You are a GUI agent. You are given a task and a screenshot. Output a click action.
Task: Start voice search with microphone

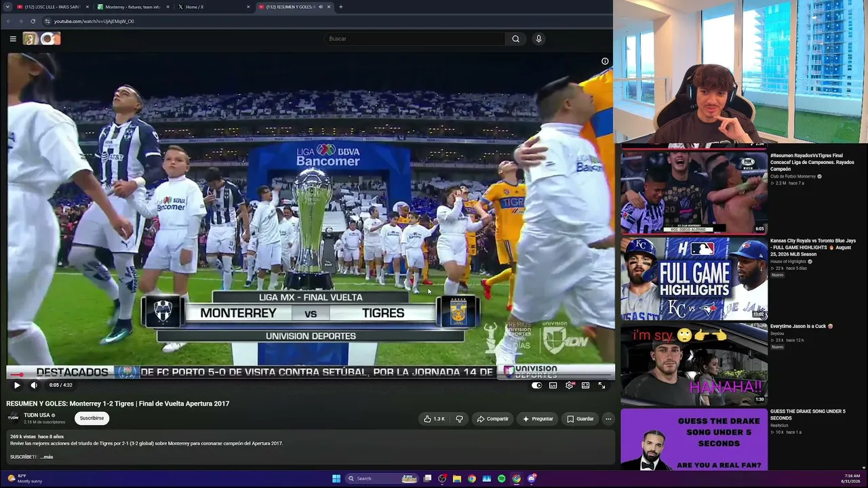click(x=538, y=39)
